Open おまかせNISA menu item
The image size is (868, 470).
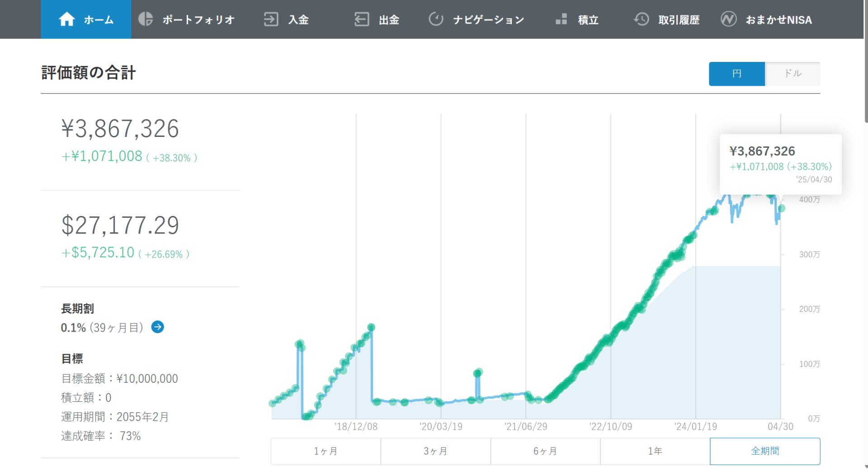coord(778,20)
